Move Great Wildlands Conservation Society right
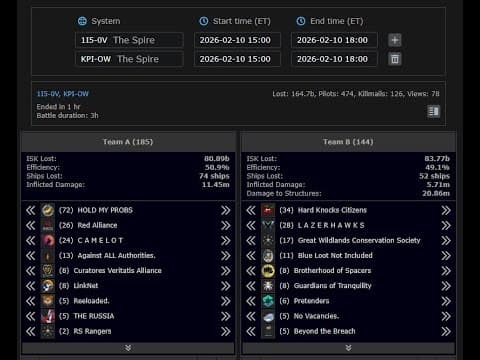Image resolution: width=480 pixels, height=360 pixels. 446,240
